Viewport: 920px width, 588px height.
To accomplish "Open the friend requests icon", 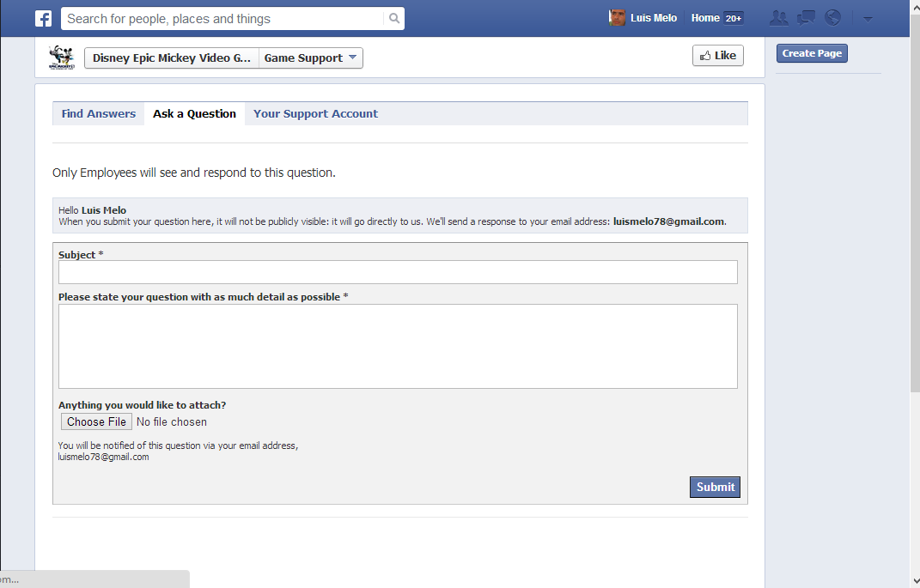I will coord(779,18).
